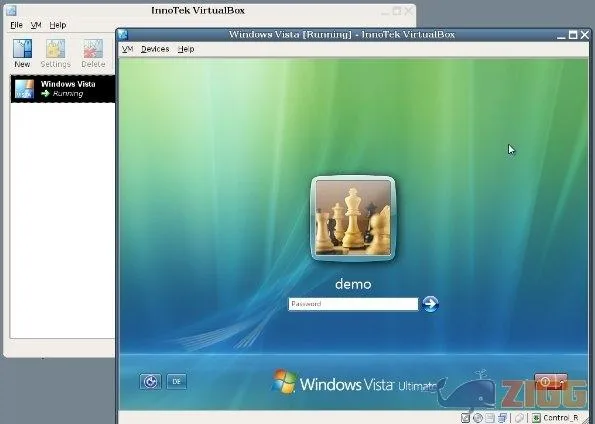
Task: Click the blue arrow login submit button
Action: click(430, 304)
